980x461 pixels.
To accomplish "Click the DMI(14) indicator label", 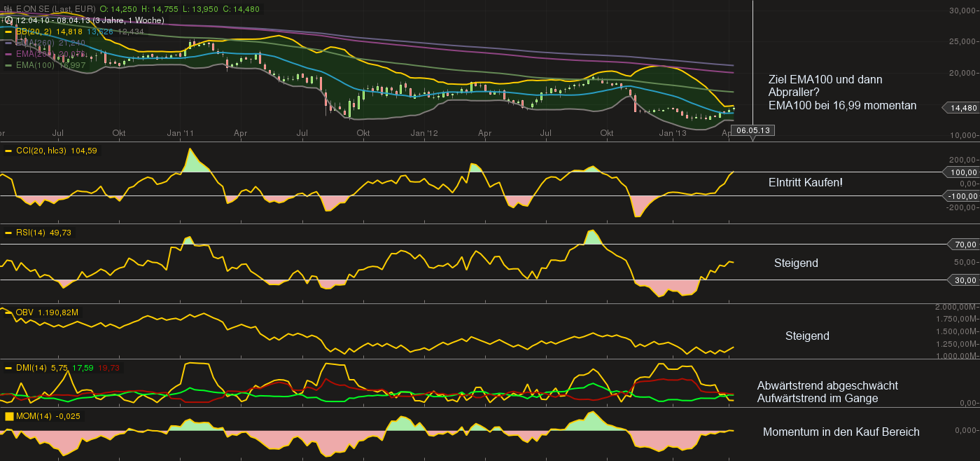I will (x=33, y=367).
